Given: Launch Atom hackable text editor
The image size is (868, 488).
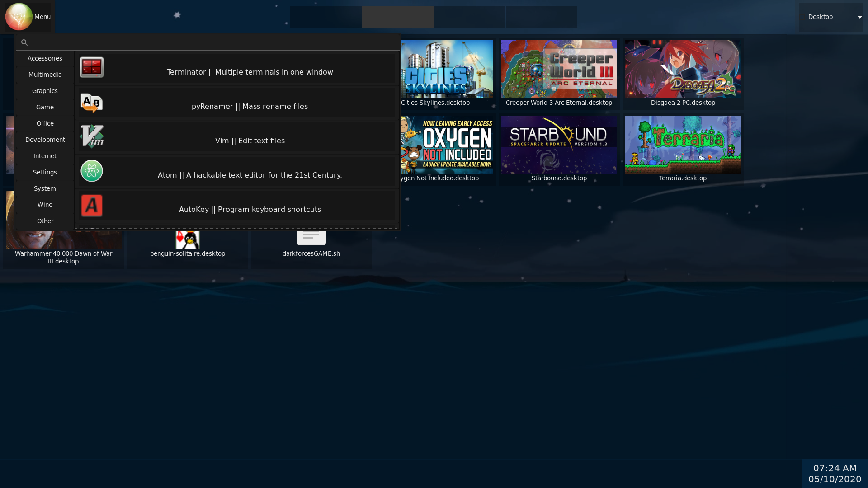Looking at the screenshot, I should pos(250,174).
